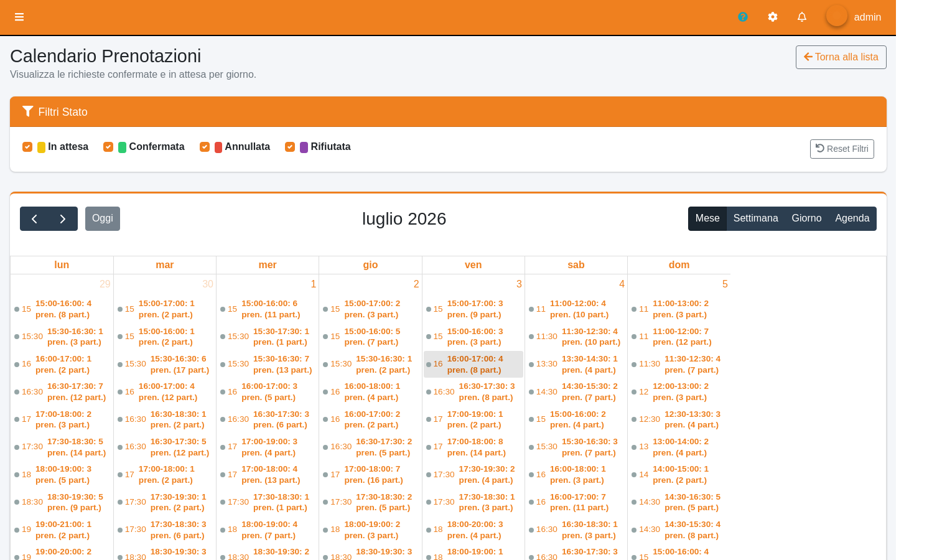Open Tuesday event 16:30-18:30: 1 pren.
This screenshot has width=942, height=560.
[165, 419]
